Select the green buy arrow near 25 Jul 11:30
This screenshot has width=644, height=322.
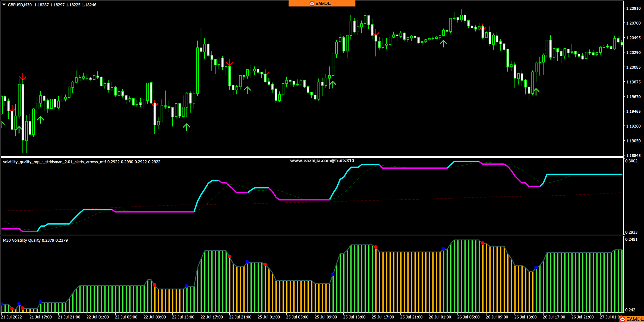pyautogui.click(x=333, y=84)
